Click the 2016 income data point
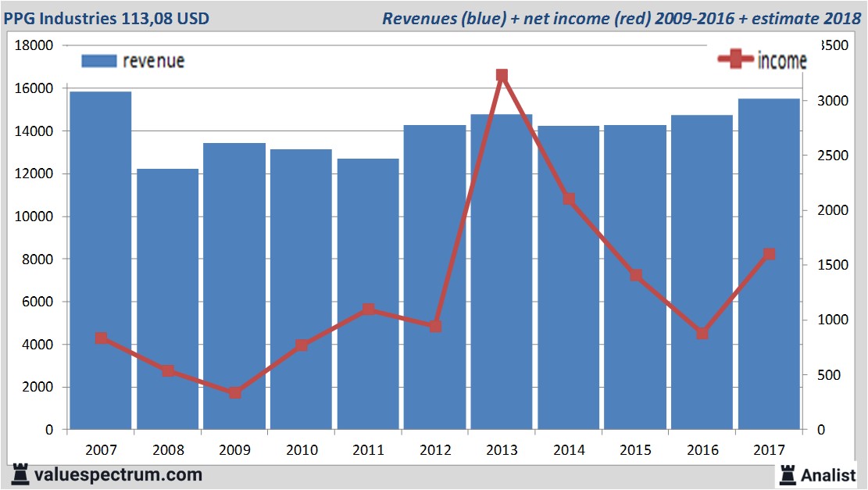 coord(702,334)
